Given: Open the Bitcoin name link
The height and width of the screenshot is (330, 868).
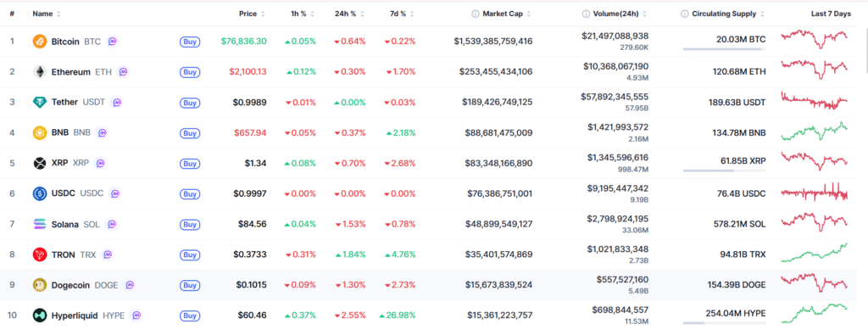Looking at the screenshot, I should pyautogui.click(x=65, y=42).
